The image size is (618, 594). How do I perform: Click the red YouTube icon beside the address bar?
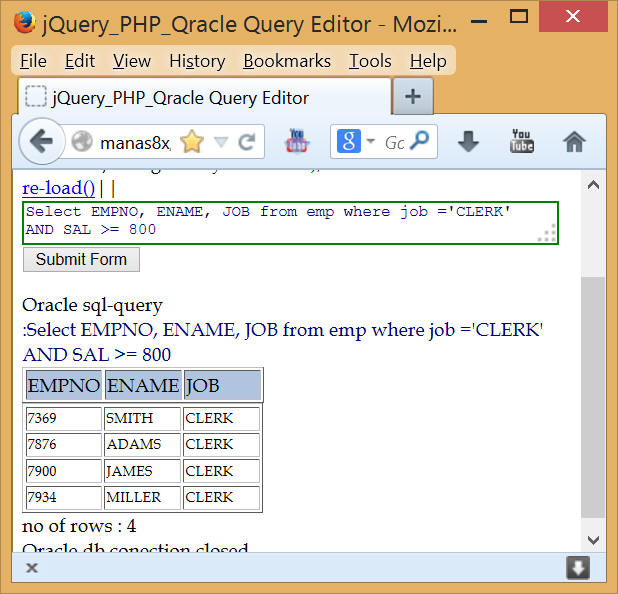[x=298, y=141]
